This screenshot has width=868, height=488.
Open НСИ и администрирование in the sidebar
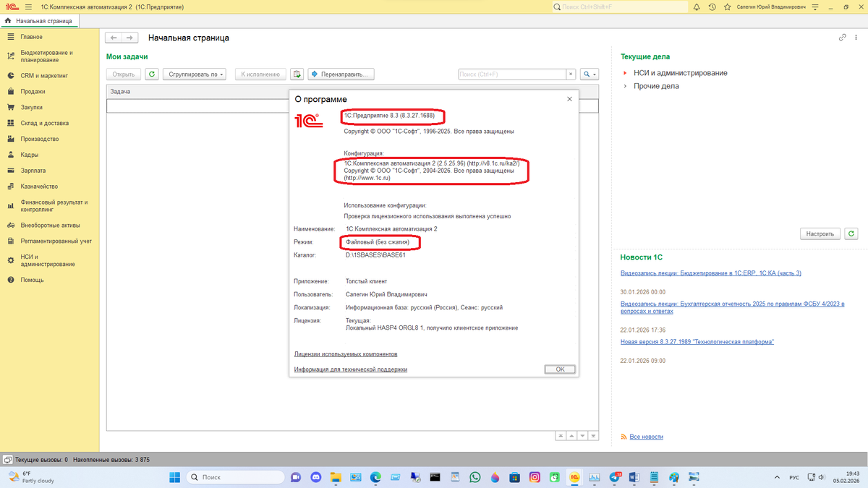coord(49,260)
